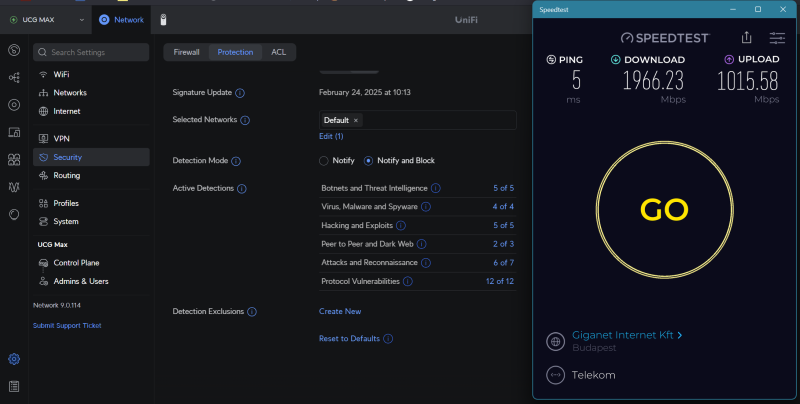The height and width of the screenshot is (404, 800).
Task: Open Hacking and Exploits 5 of 5 count
Action: (504, 225)
